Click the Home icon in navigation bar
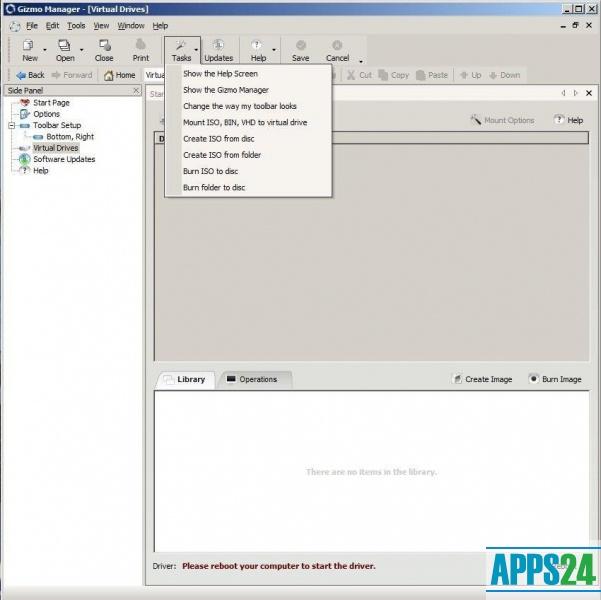Image resolution: width=601 pixels, height=600 pixels. (109, 76)
